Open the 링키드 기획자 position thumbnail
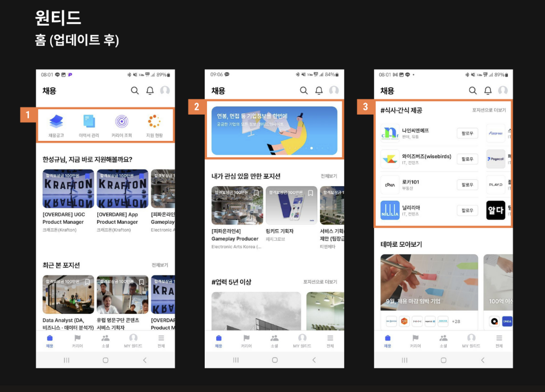Screen dimensions: 545x392 (x=291, y=205)
